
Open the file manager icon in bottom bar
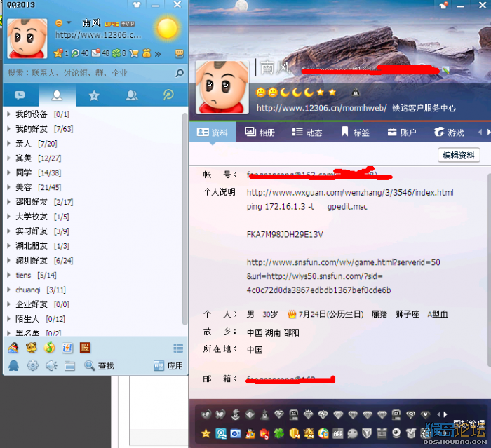click(69, 366)
